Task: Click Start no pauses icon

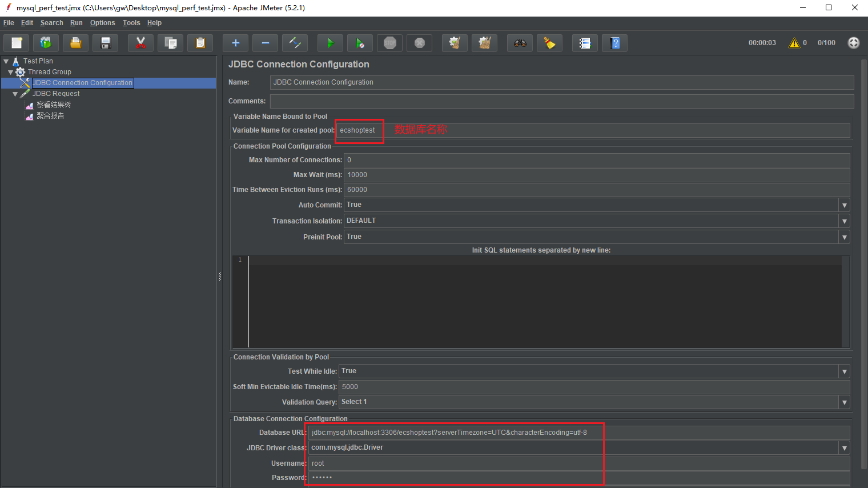Action: 360,43
